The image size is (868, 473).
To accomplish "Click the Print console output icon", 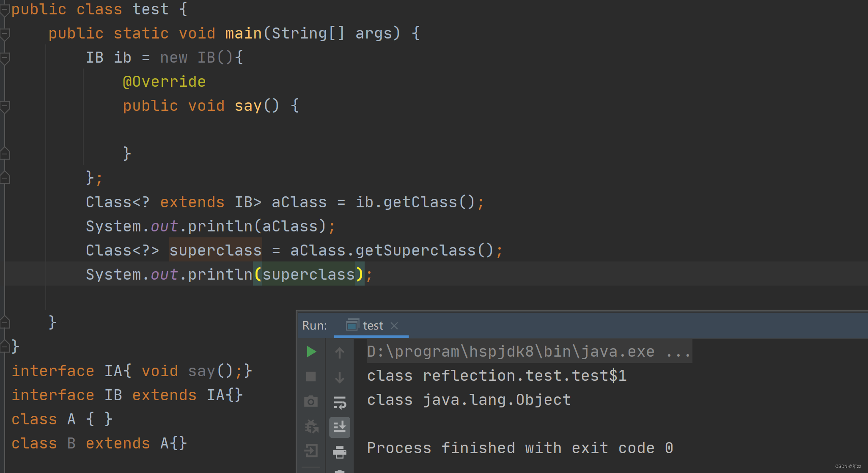I will [339, 452].
